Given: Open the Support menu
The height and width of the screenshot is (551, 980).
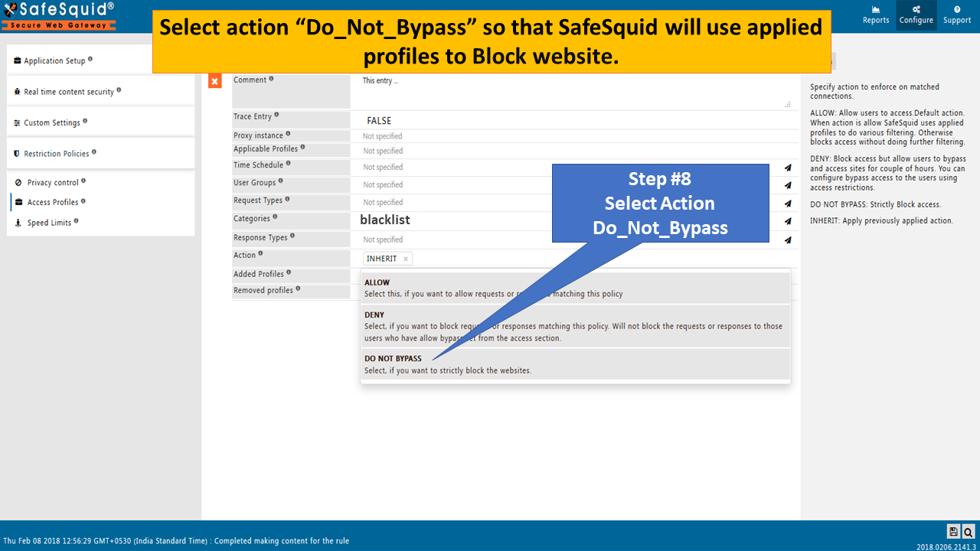Looking at the screenshot, I should click(957, 15).
